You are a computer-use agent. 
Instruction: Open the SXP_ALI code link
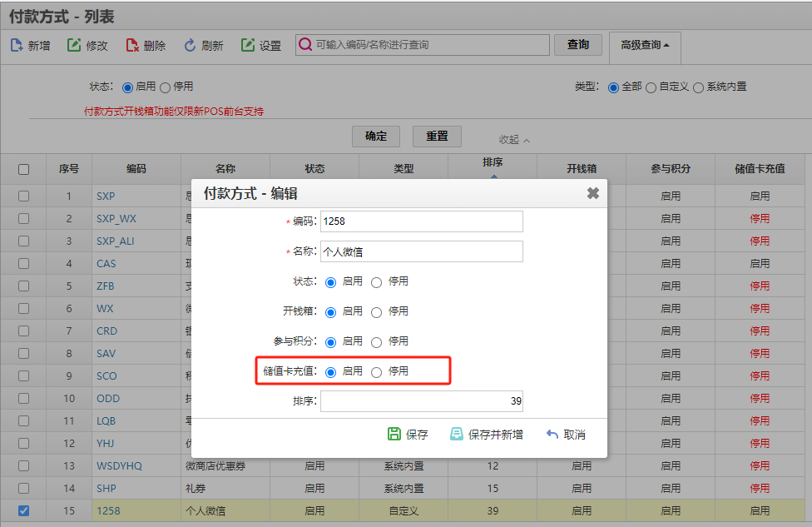(x=115, y=241)
